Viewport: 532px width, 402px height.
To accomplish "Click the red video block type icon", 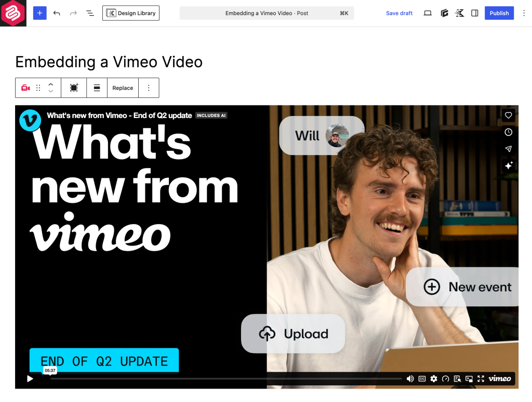I will [x=25, y=88].
